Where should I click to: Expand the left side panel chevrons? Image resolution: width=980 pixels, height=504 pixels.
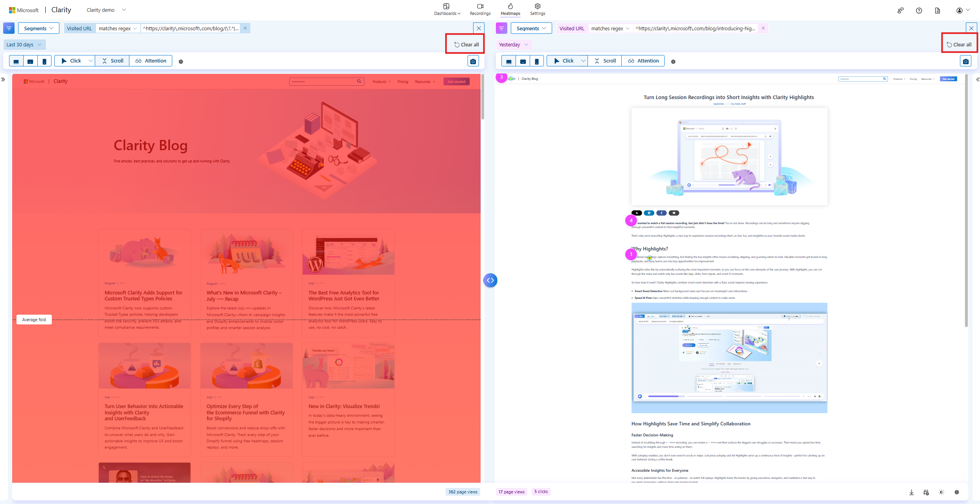[3, 79]
